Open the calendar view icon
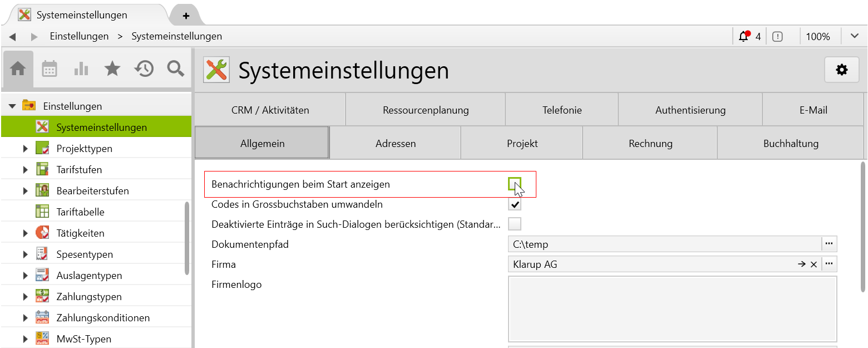The width and height of the screenshot is (868, 348). point(50,69)
